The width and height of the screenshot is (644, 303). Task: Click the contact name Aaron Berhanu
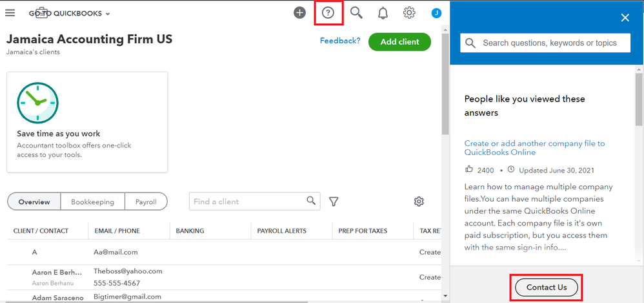(x=52, y=283)
